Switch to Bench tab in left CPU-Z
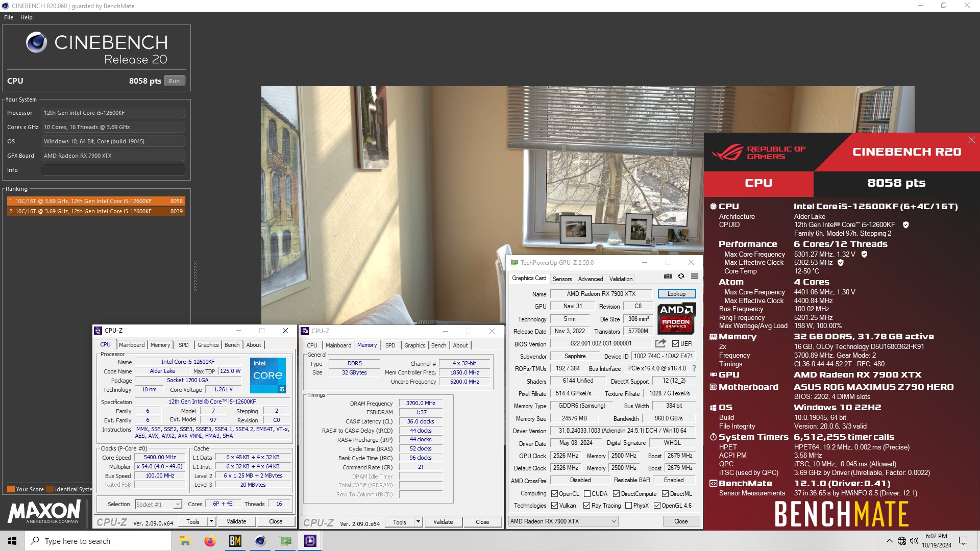Image resolution: width=980 pixels, height=551 pixels. [x=232, y=345]
